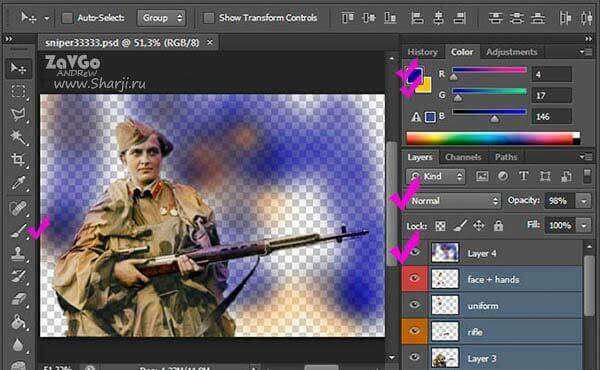
Task: Click the blue foreground color swatch
Action: (x=414, y=75)
